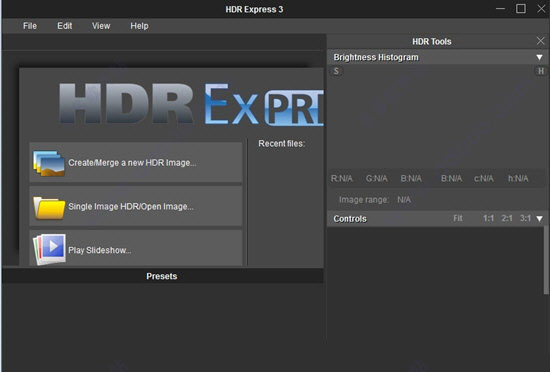This screenshot has height=386, width=550.
Task: Toggle the S shadows histogram button
Action: (x=336, y=71)
